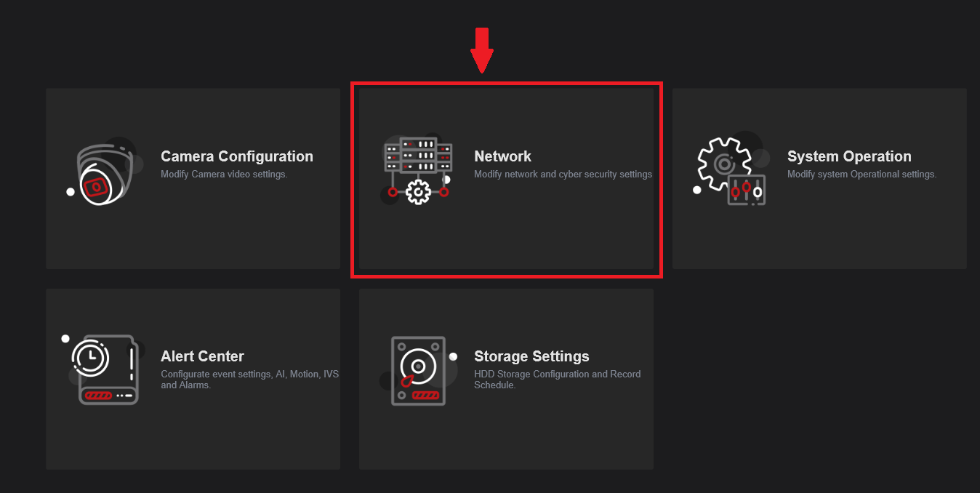This screenshot has width=980, height=493.
Task: Open the System Operation heading
Action: [849, 156]
